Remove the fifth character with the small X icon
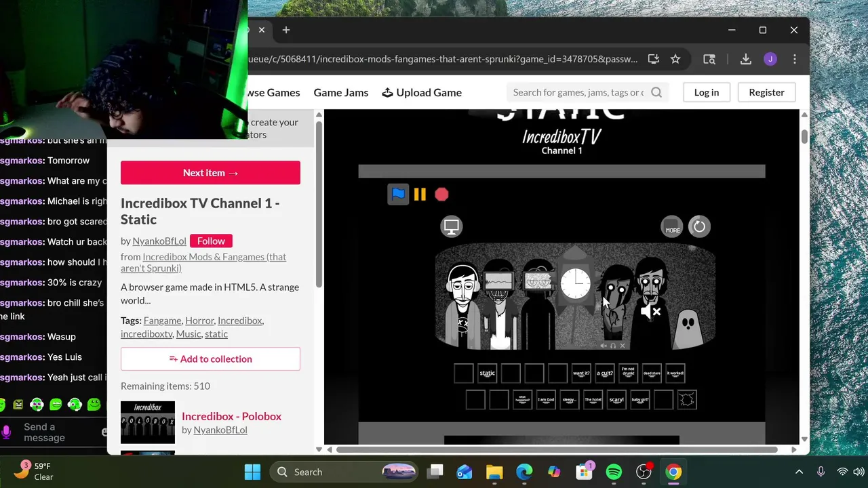 pos(623,346)
